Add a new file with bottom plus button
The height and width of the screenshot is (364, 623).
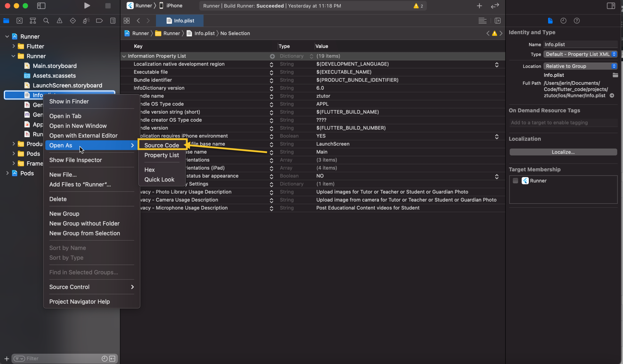(6, 359)
